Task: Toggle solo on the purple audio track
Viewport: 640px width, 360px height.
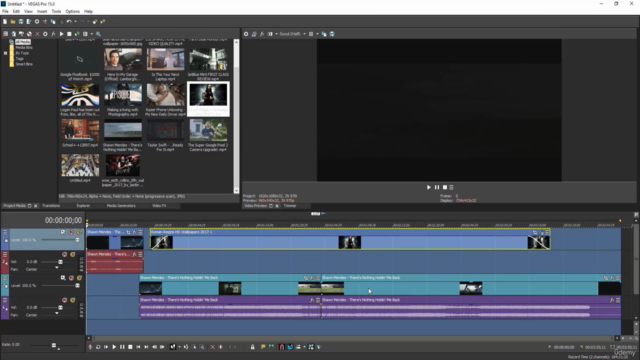Action: point(73,300)
